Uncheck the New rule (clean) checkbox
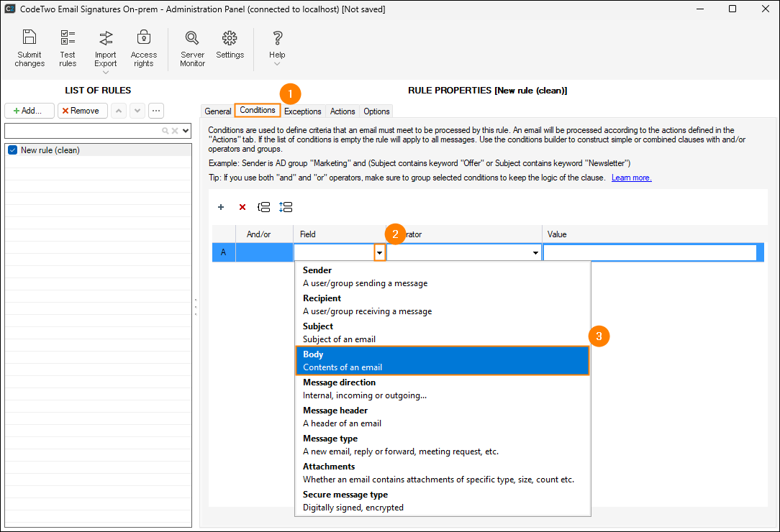 [x=12, y=150]
